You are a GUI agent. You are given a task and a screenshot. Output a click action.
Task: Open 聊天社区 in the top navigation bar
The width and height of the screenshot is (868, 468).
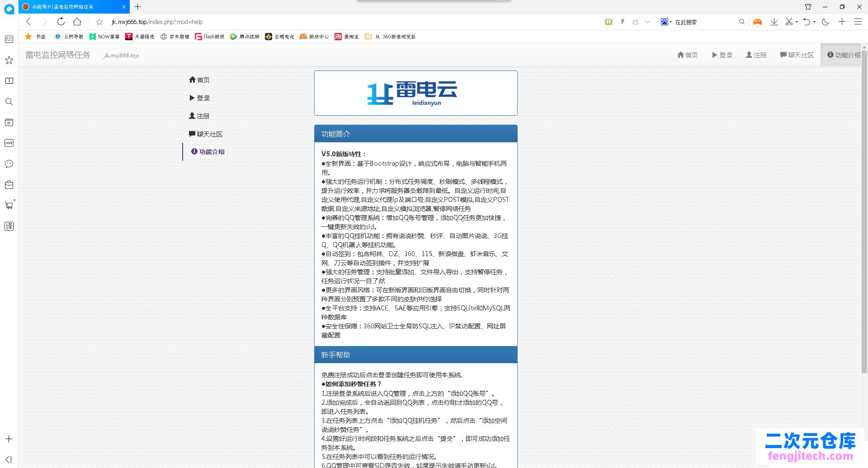797,55
